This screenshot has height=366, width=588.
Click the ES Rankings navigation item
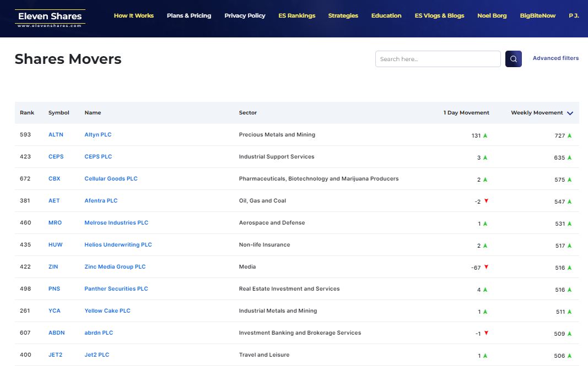(296, 15)
